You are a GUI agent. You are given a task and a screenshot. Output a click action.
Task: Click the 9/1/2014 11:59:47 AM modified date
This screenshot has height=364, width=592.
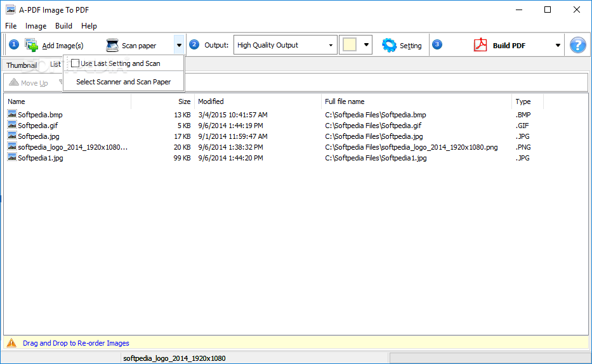coord(233,136)
